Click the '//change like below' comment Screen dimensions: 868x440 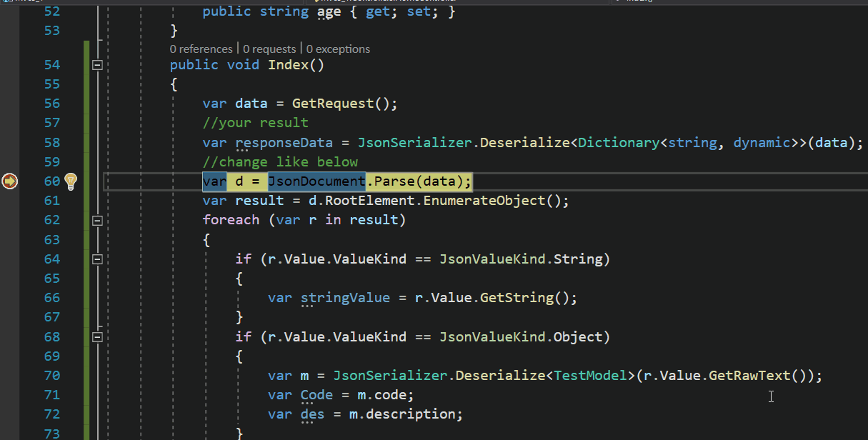(280, 161)
